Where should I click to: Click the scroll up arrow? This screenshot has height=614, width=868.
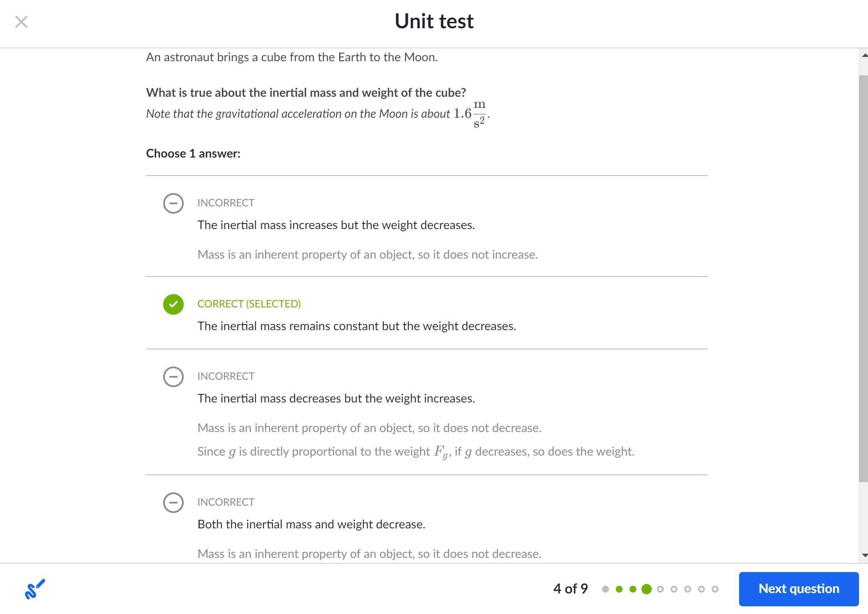coord(864,55)
